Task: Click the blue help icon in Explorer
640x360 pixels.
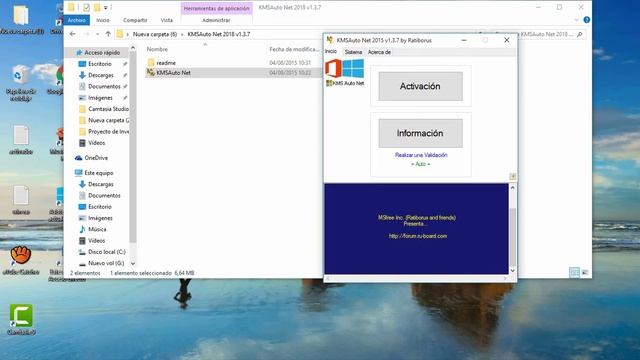Action: (x=587, y=20)
